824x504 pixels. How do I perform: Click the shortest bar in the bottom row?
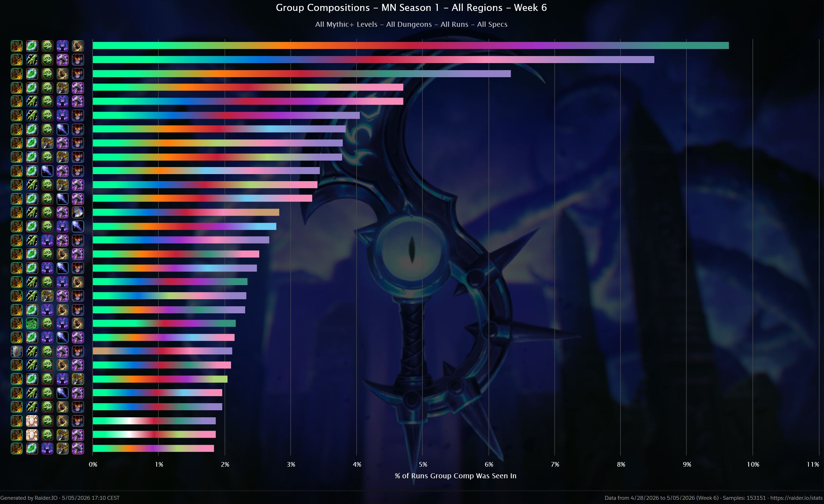[153, 448]
